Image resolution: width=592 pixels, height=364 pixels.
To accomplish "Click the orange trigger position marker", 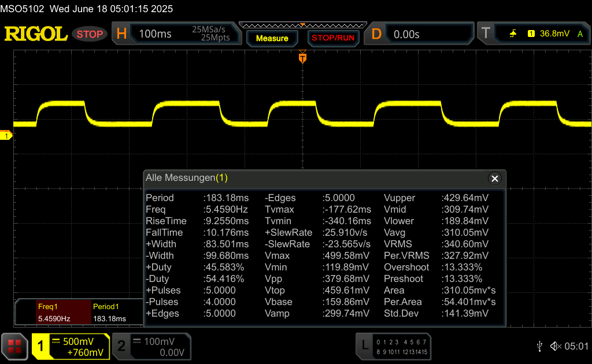I will 302,58.
